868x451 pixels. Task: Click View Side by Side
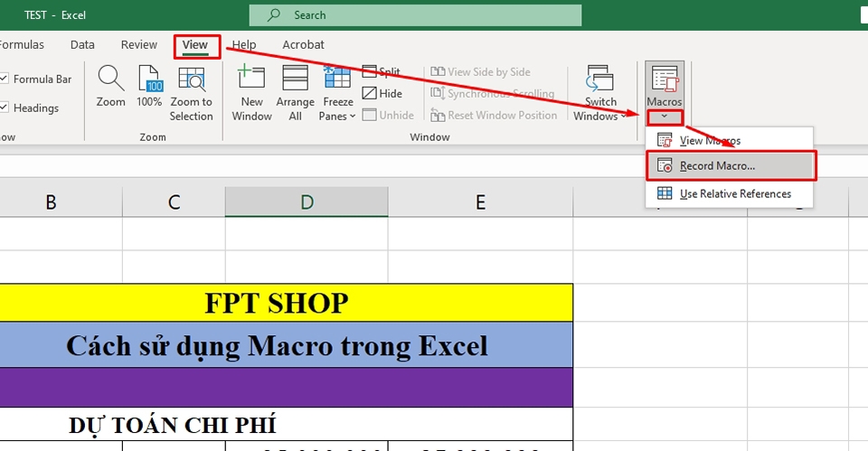coord(480,72)
